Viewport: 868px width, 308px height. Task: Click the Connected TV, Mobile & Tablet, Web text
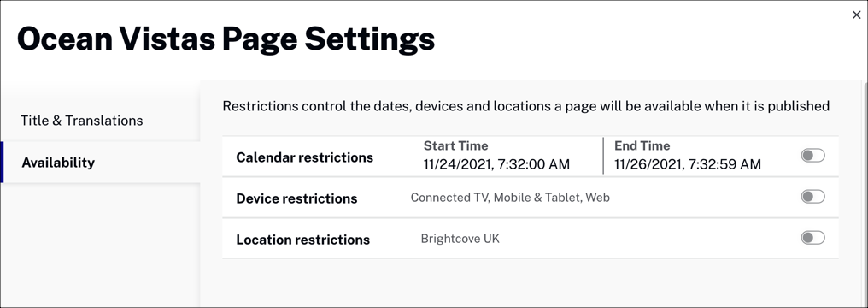(x=510, y=198)
